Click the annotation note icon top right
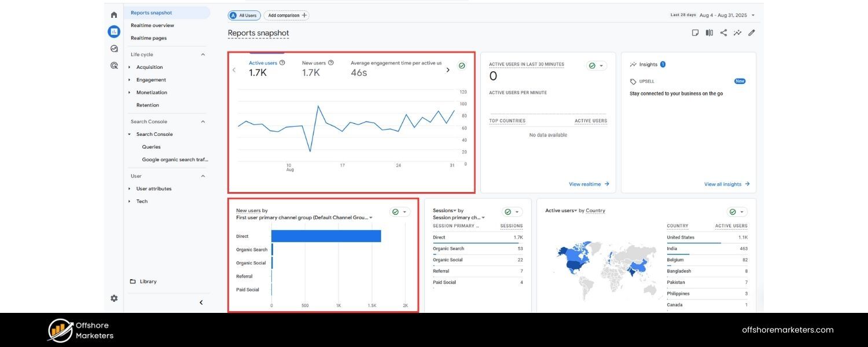This screenshot has width=868, height=347. (695, 32)
